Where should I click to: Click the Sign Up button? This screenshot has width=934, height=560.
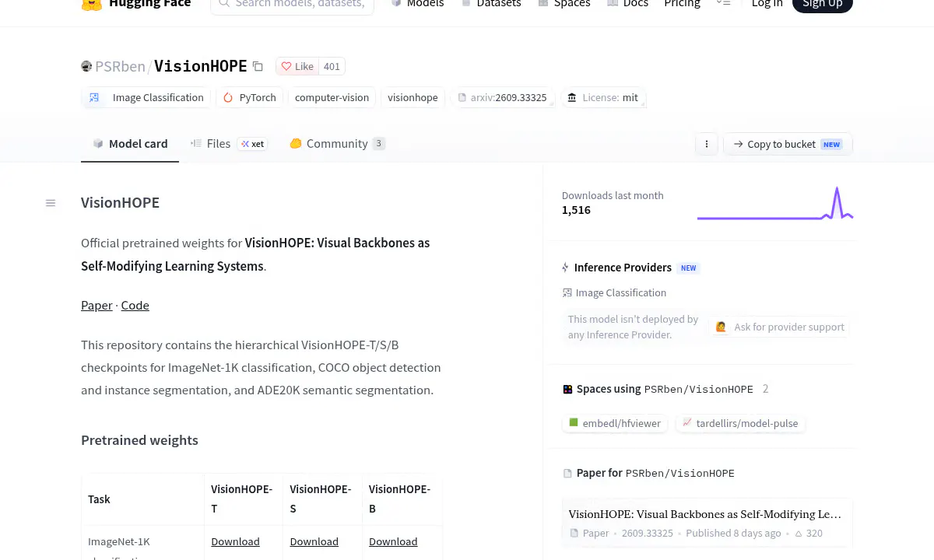(823, 4)
